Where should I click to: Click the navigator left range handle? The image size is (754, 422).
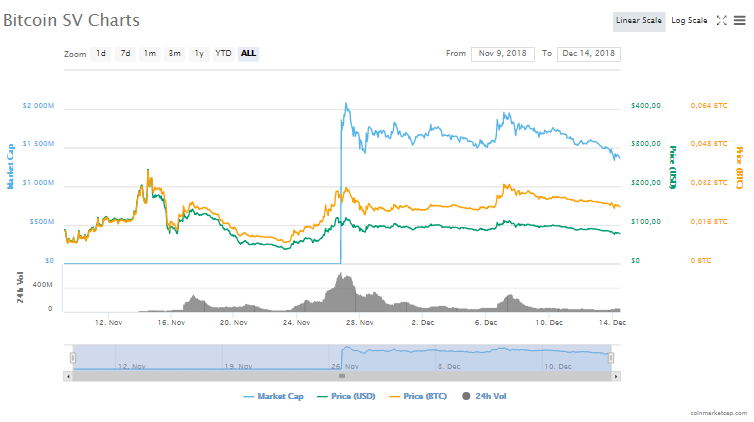coord(73,358)
